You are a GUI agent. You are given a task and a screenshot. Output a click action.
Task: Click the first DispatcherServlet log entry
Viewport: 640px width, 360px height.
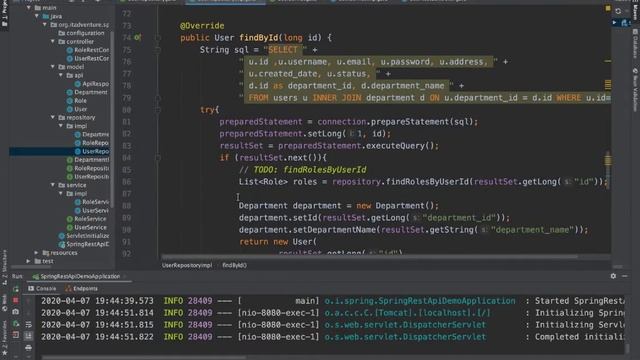pos(405,325)
